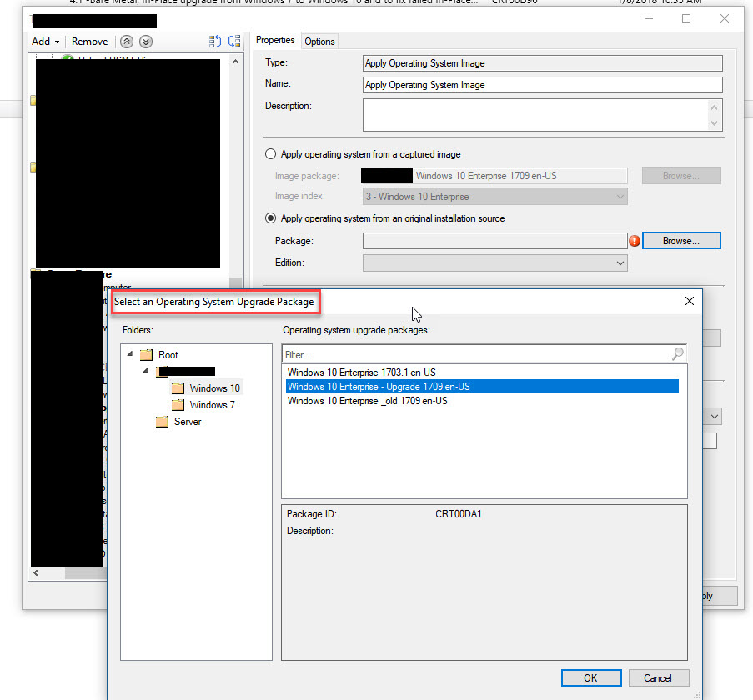Image resolution: width=753 pixels, height=700 pixels.
Task: Open the Edition dropdown
Action: point(620,263)
